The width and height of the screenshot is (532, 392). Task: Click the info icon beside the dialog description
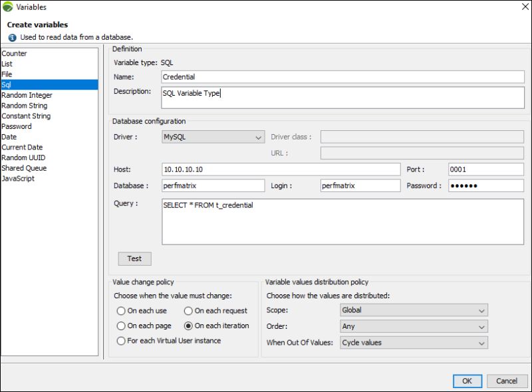coord(11,37)
